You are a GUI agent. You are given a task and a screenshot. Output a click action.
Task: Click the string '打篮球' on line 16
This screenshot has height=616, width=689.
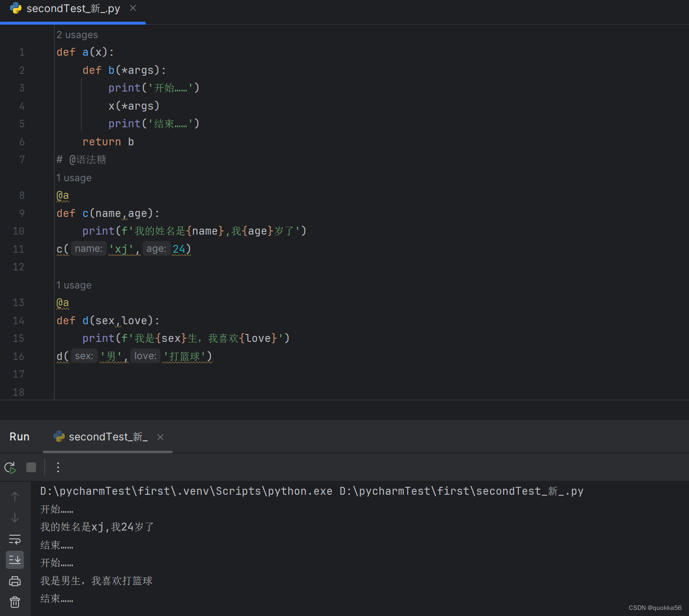tap(185, 356)
